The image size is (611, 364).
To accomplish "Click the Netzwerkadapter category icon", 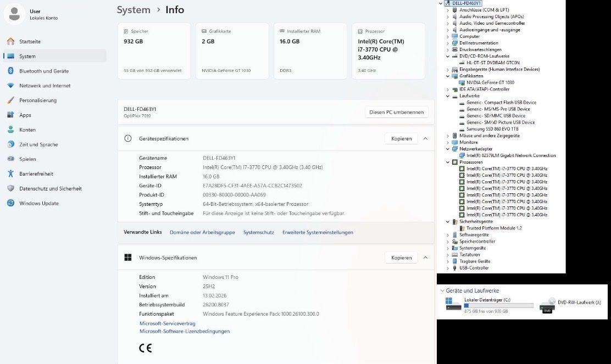I will click(455, 149).
